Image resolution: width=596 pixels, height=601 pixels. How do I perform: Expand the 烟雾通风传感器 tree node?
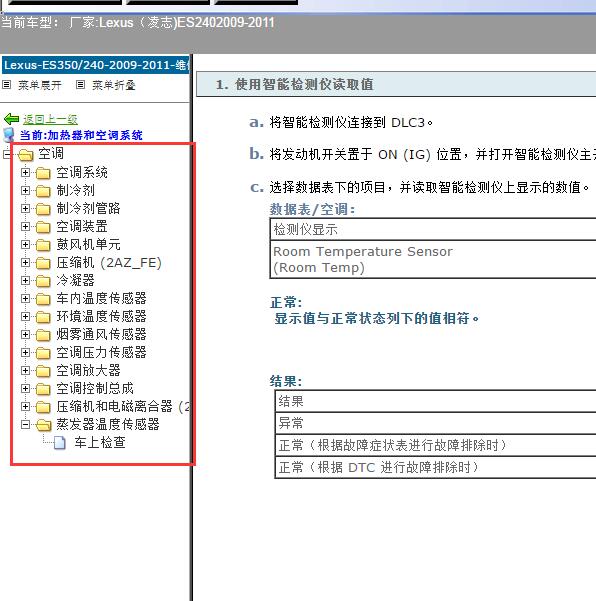(25, 335)
